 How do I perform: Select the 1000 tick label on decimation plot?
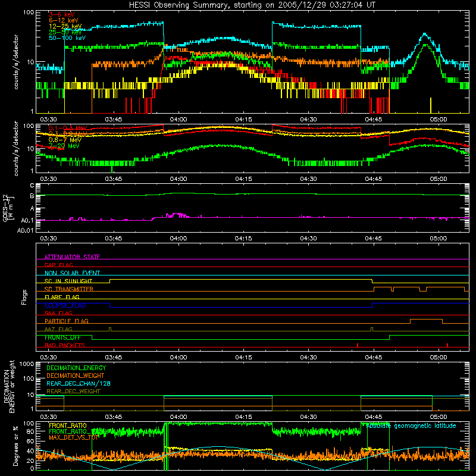pyautogui.click(x=27, y=364)
